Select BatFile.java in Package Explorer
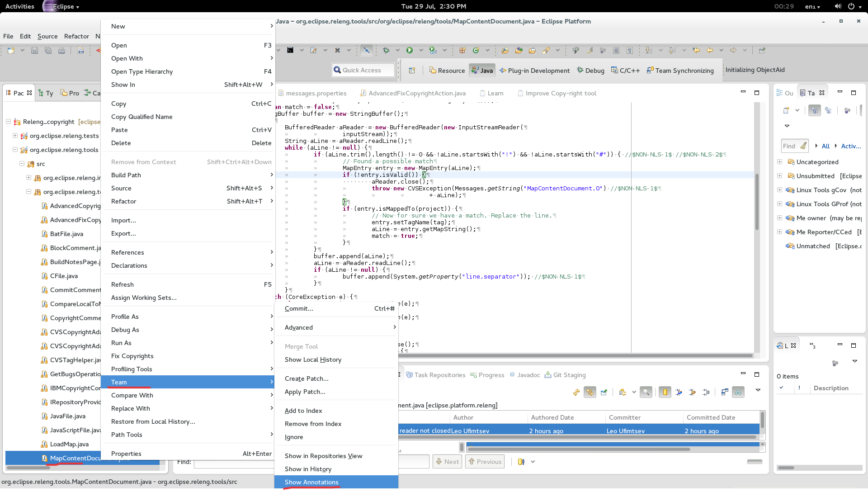The height and width of the screenshot is (492, 868). 66,234
